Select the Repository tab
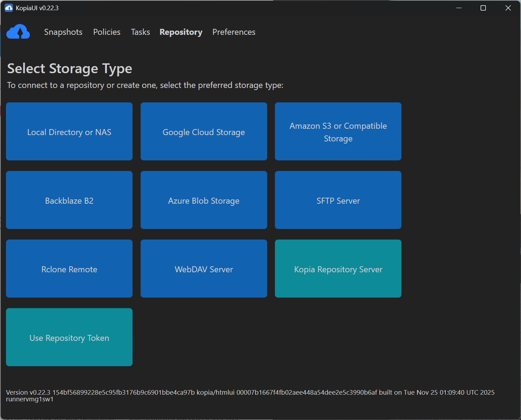The width and height of the screenshot is (521, 420). tap(181, 32)
